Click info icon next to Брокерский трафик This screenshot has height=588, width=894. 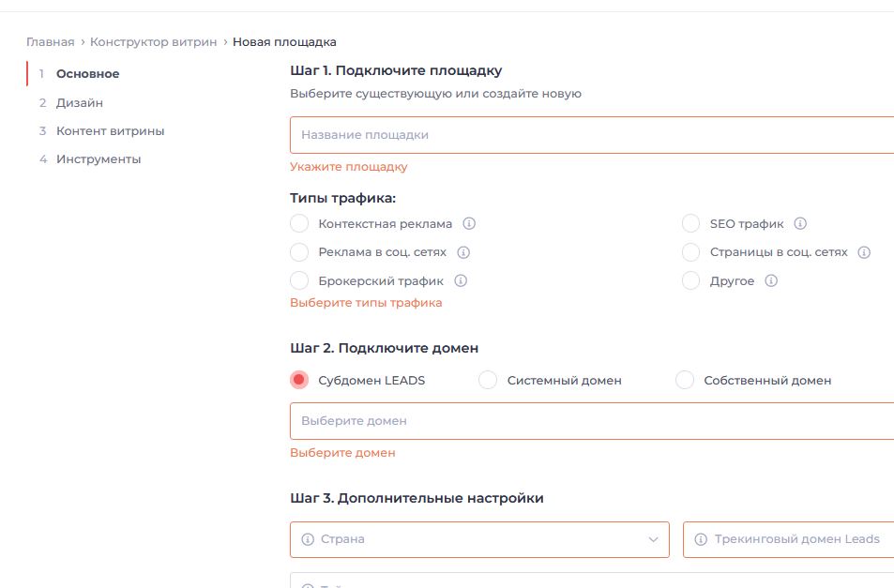coord(461,280)
